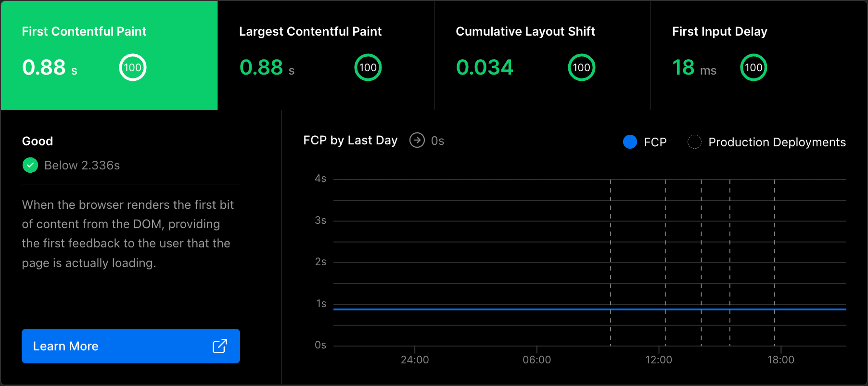Click the FCP by Last Day title
Viewport: 868px width, 386px height.
[350, 140]
